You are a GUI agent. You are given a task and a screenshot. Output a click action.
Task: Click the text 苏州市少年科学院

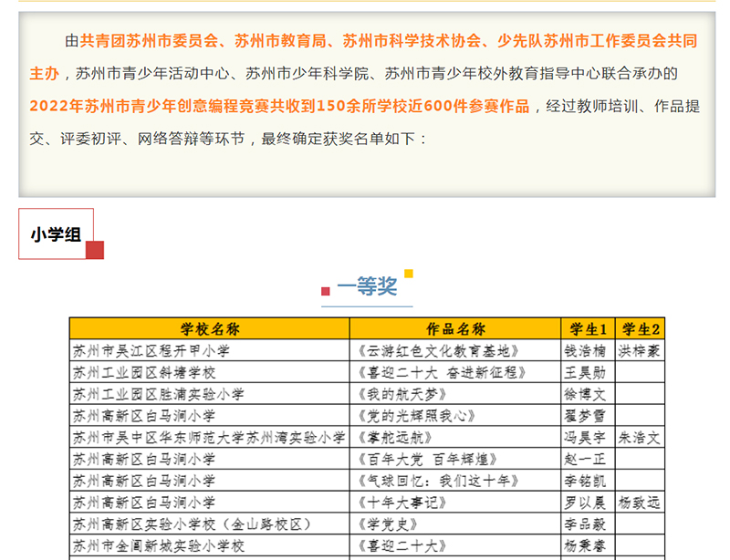pos(307,74)
